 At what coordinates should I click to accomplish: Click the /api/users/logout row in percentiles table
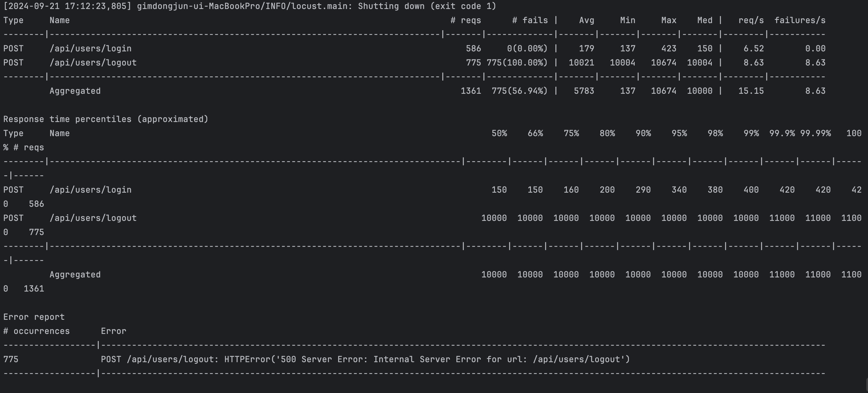coord(93,218)
